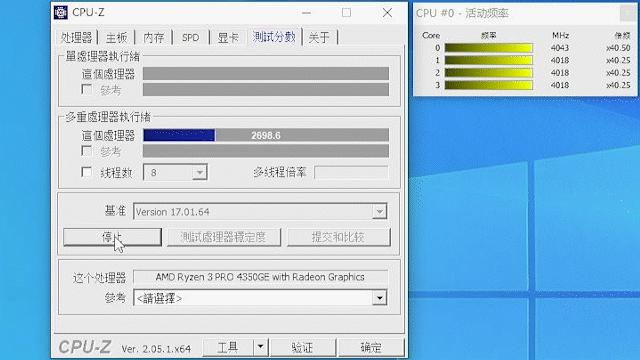Switch to the 处理器 tab
This screenshot has height=360, width=640.
pos(76,38)
